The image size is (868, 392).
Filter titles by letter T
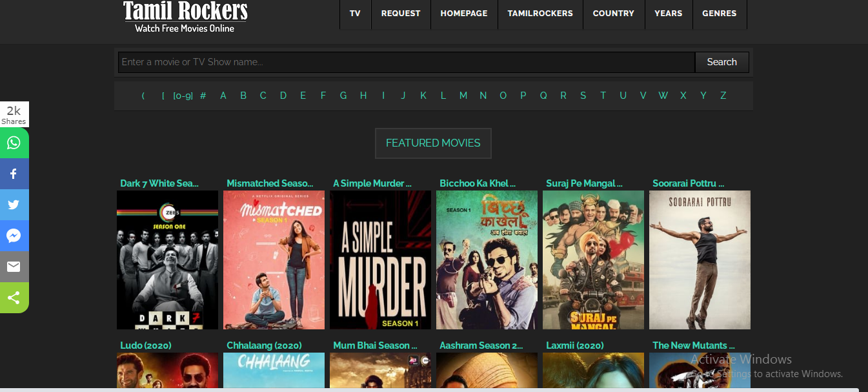click(x=603, y=96)
